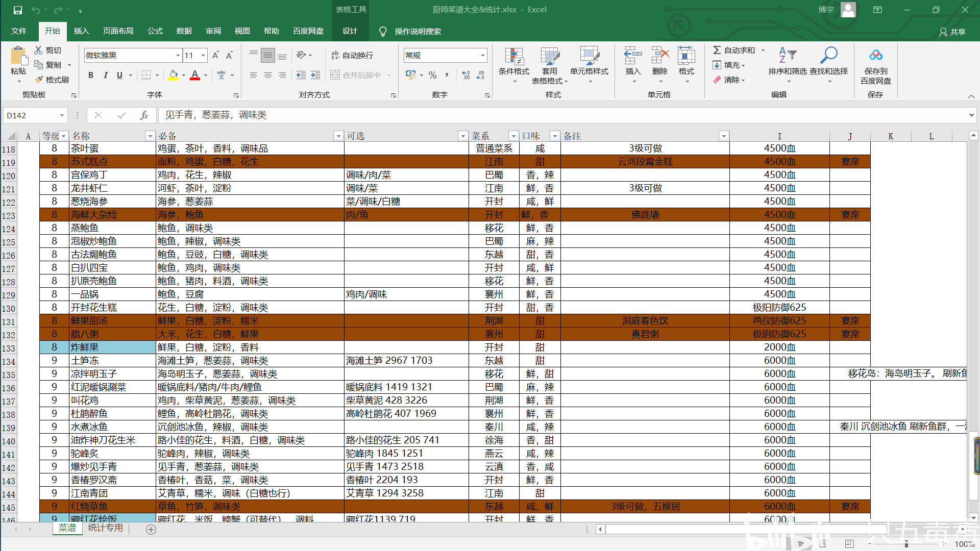The image size is (980, 551).
Task: Switch to the 公式 ribbon tab
Action: pos(155,31)
